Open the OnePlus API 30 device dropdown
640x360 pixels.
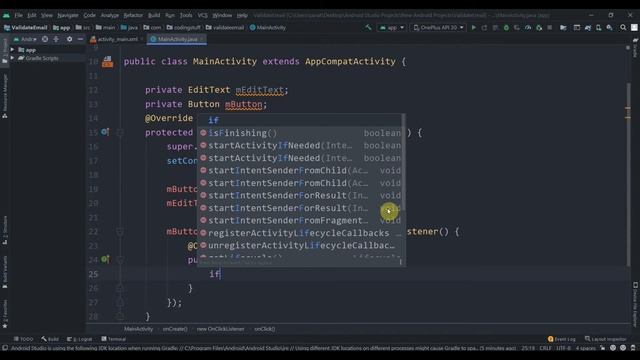tap(438, 27)
